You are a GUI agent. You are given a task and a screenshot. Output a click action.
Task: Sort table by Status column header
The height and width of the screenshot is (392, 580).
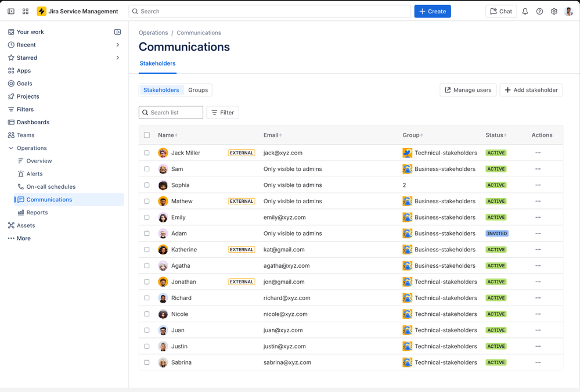[x=496, y=135]
